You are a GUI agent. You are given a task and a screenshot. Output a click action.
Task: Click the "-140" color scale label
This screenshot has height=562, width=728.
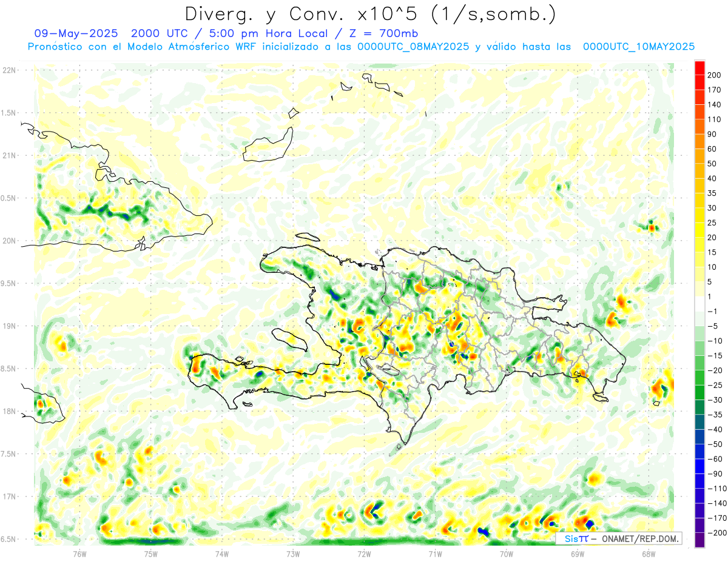tap(717, 503)
